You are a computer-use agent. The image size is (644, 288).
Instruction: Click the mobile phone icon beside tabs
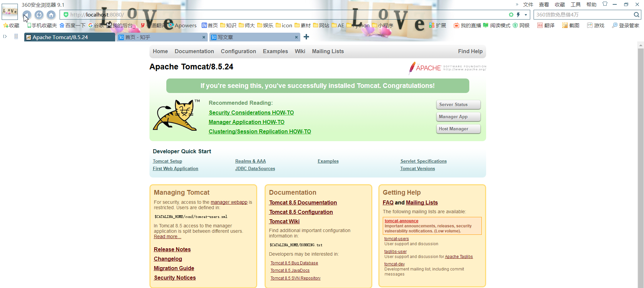[x=16, y=37]
